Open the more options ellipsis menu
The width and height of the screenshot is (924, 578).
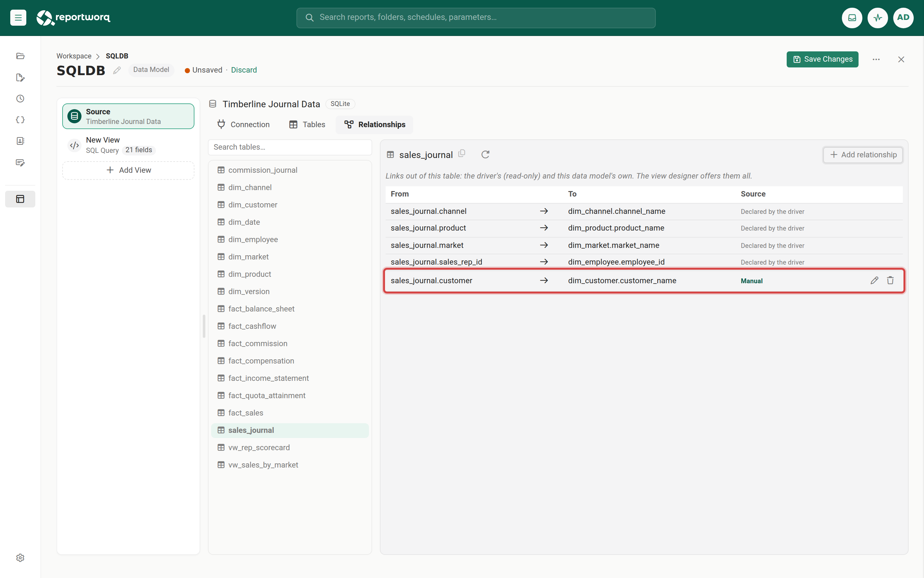876,59
